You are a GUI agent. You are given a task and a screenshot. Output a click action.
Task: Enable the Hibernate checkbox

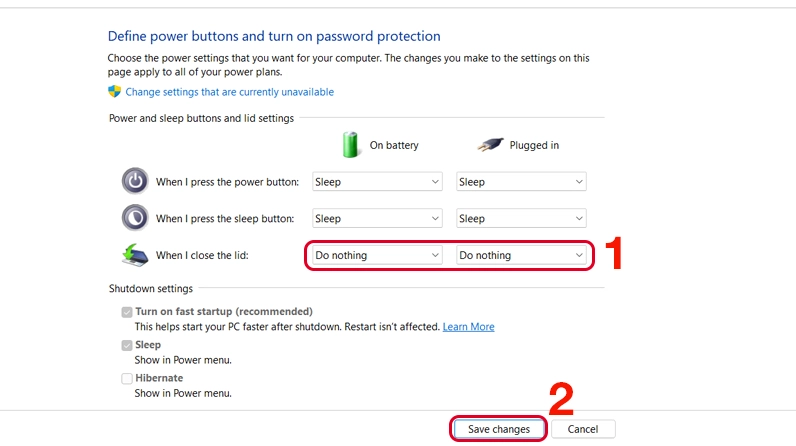click(x=127, y=378)
